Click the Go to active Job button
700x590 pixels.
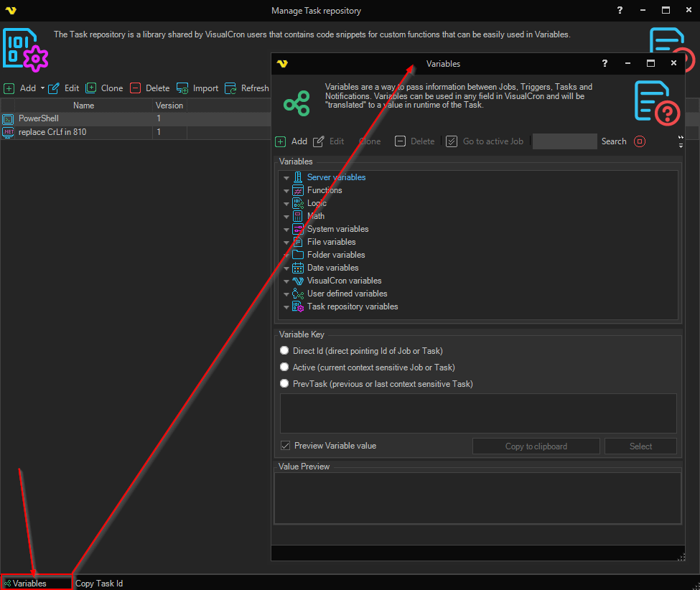[485, 141]
